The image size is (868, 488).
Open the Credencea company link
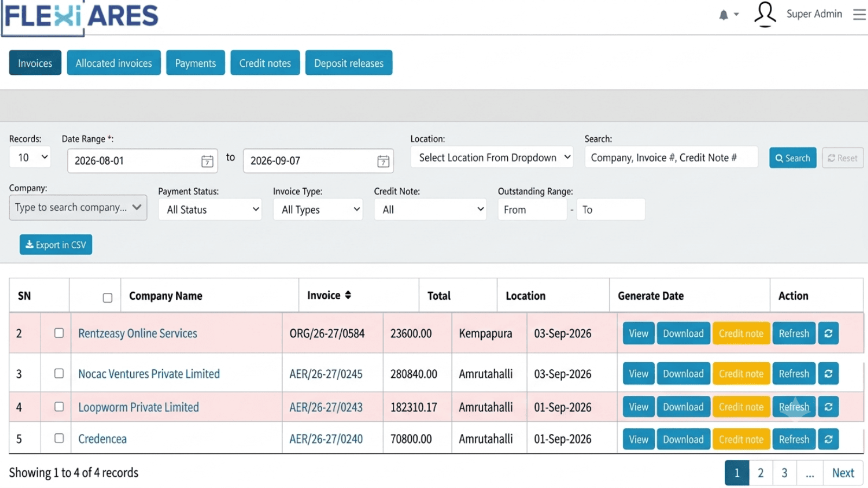[103, 439]
